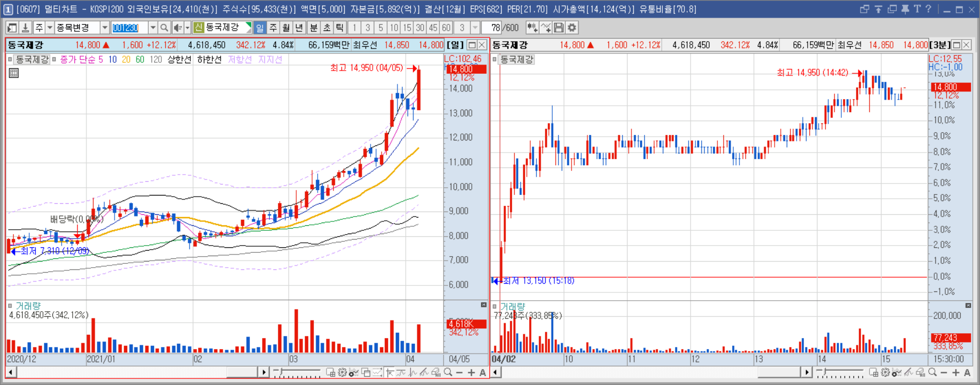980x385 pixels.
Task: Click interval button 15
Action: click(407, 28)
